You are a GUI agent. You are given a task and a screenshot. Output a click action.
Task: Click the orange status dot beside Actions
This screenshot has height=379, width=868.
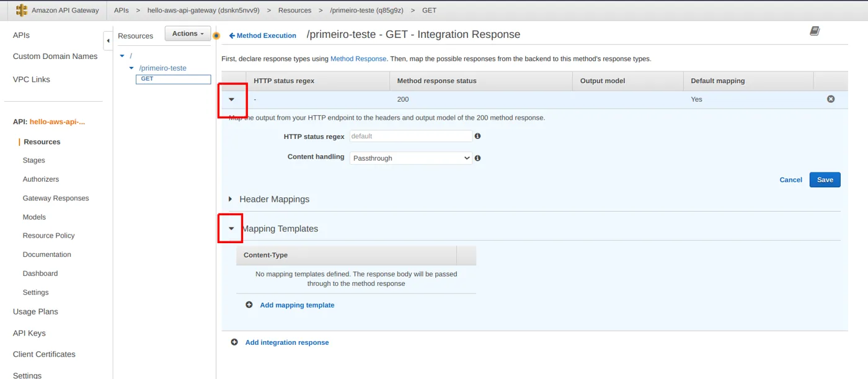(x=216, y=36)
